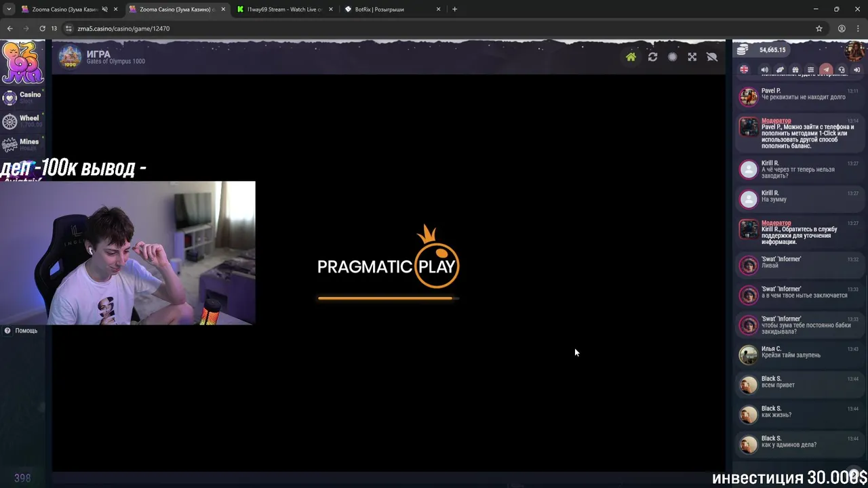
Task: Expand the tab search dropdown arrow
Action: (9, 9)
